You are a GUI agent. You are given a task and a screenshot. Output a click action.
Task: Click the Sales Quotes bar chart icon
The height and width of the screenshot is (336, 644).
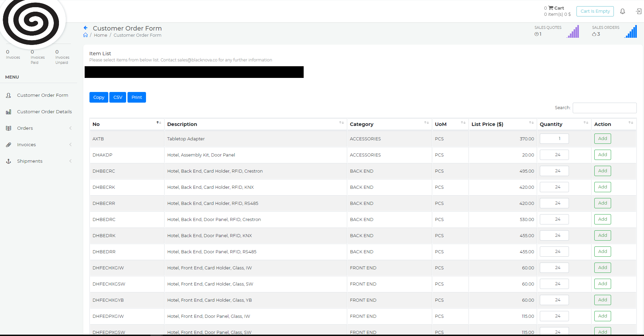(x=573, y=31)
